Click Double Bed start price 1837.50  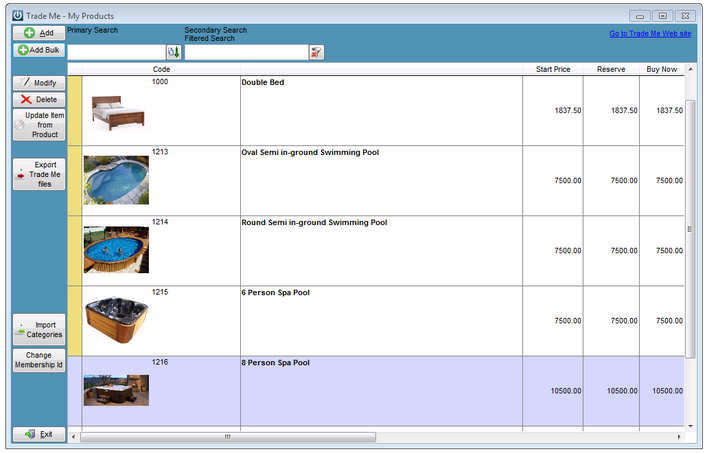[x=568, y=110]
